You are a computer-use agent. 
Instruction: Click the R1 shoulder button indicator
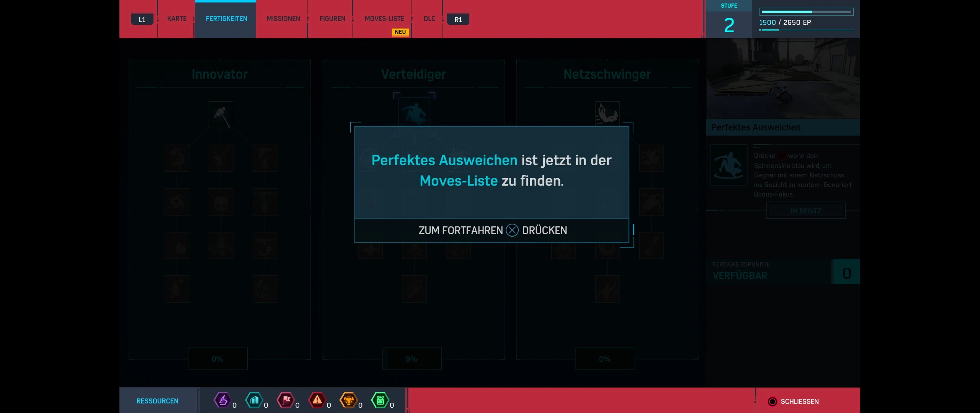click(x=458, y=20)
